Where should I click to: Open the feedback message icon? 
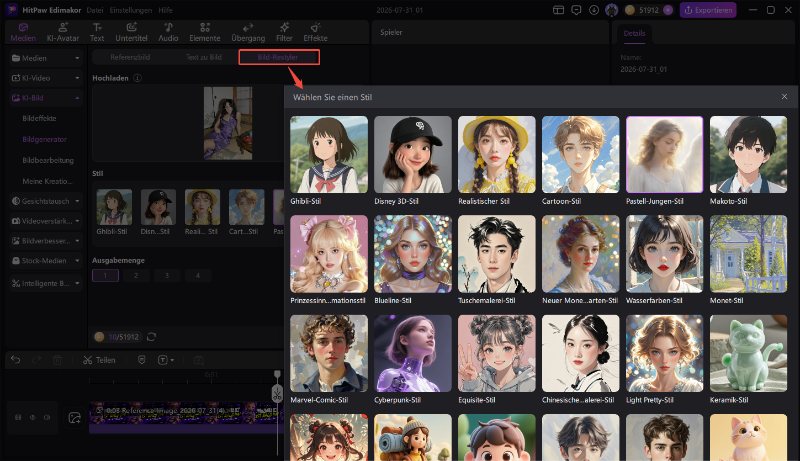pyautogui.click(x=576, y=10)
